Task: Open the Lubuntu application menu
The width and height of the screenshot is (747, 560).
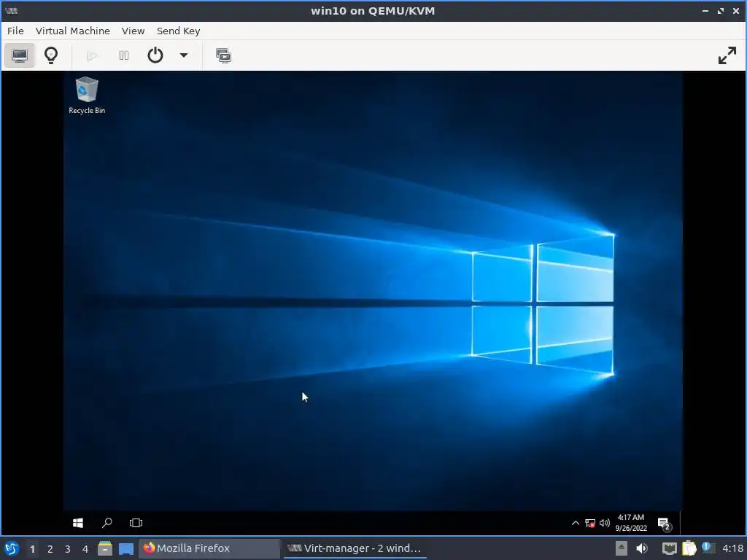Action: pyautogui.click(x=12, y=548)
